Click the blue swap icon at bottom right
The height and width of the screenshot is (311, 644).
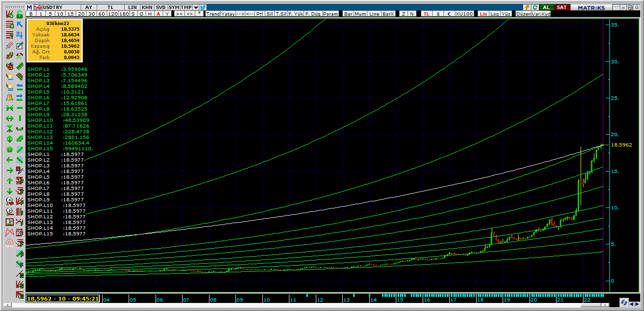(625, 302)
